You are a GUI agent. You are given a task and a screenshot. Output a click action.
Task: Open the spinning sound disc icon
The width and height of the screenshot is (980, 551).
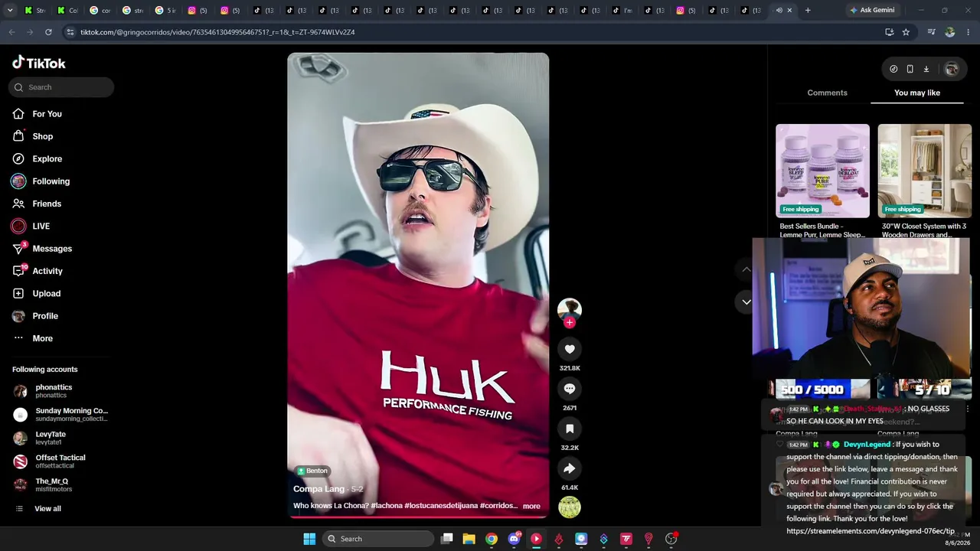coord(570,507)
